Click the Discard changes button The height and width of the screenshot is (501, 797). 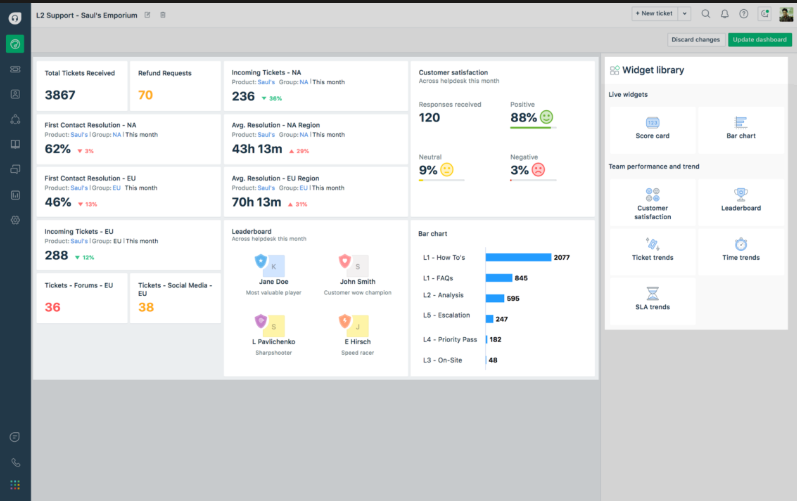pos(695,40)
